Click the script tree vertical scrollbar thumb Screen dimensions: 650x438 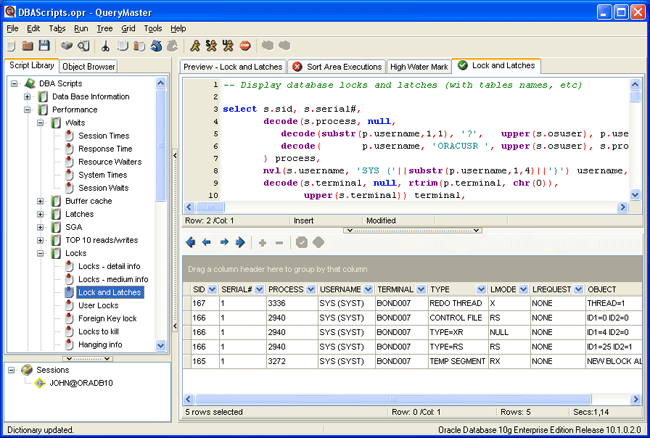[160, 145]
